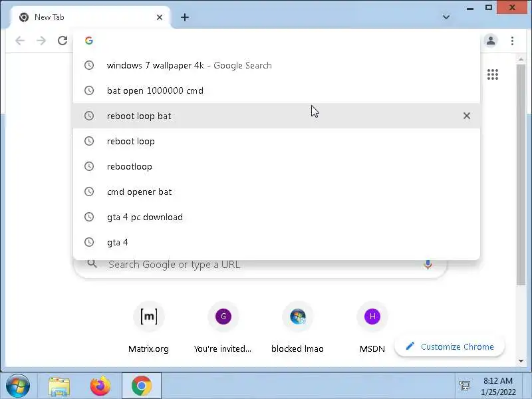Screen dimensions: 532x399
Task: Choose 'gta 4 pc download' suggestion
Action: (277, 217)
